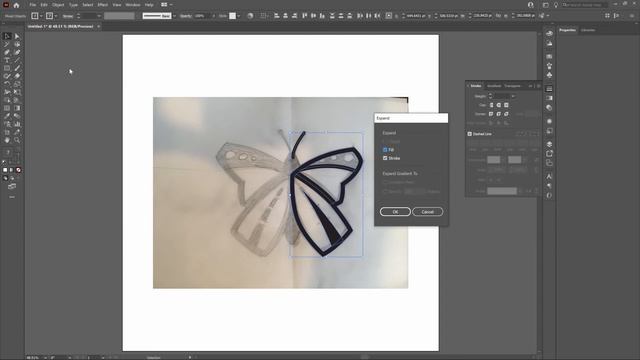Open the Effect menu
Image resolution: width=640 pixels, height=360 pixels.
pyautogui.click(x=102, y=5)
